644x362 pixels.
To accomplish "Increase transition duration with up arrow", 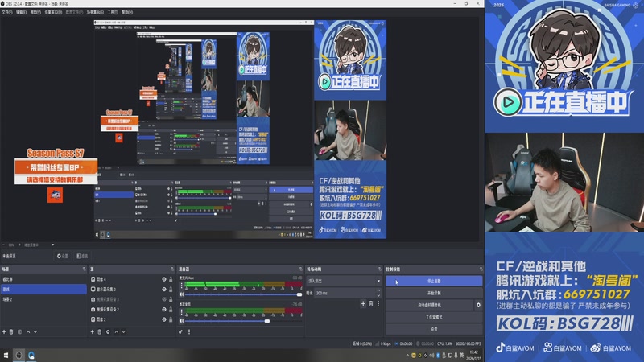I will click(x=378, y=290).
